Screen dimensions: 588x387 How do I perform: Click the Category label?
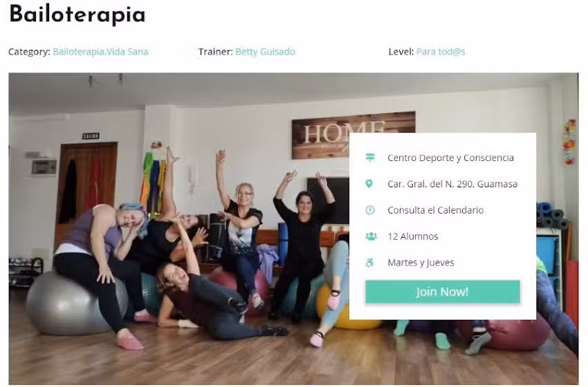pyautogui.click(x=29, y=52)
